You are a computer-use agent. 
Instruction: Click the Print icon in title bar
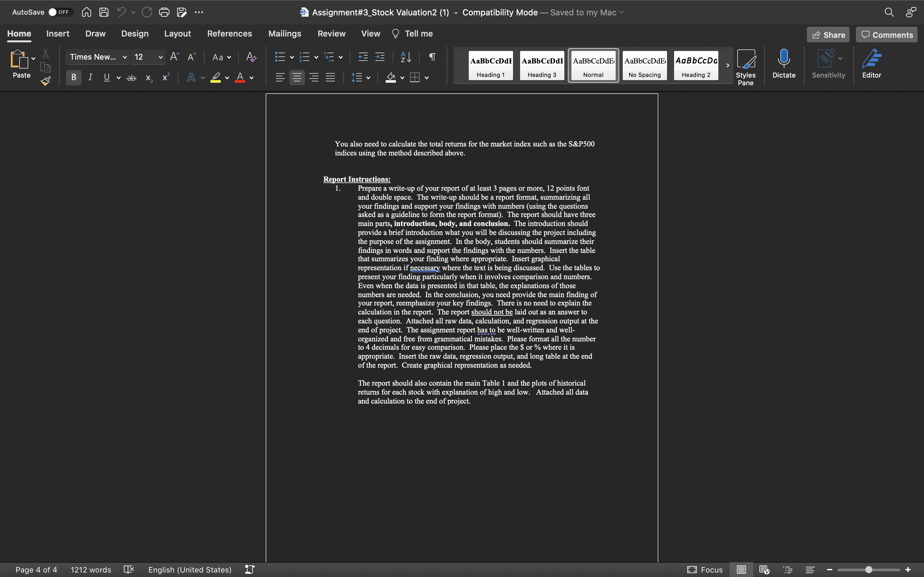(164, 12)
